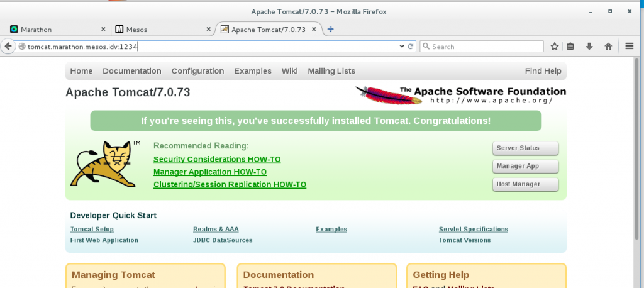Open the Examples nav item

[253, 71]
